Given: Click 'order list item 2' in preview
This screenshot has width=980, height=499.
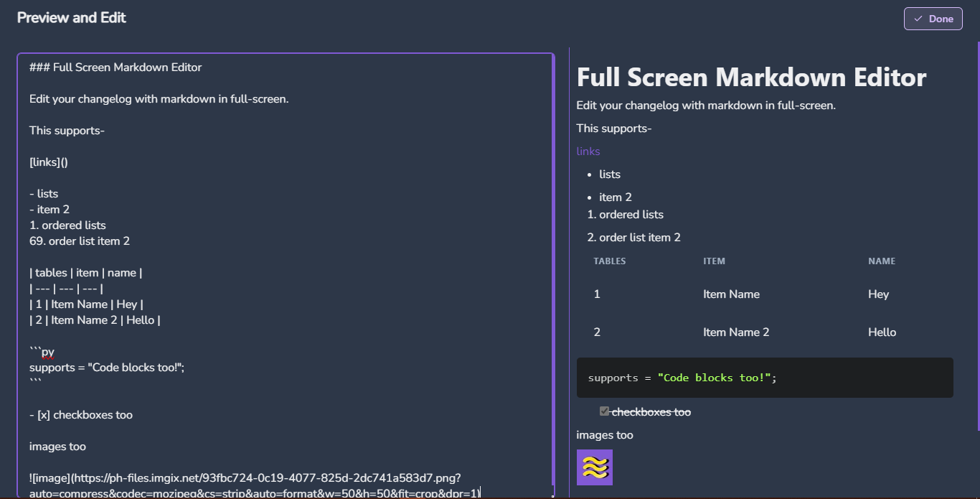Looking at the screenshot, I should [640, 238].
